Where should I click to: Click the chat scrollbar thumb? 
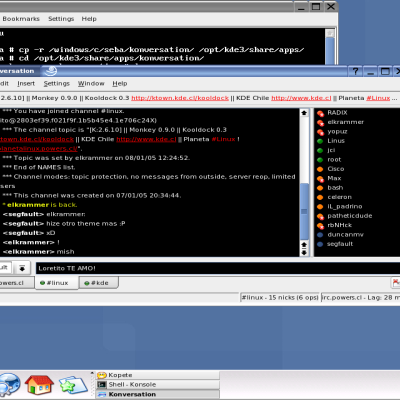304,211
